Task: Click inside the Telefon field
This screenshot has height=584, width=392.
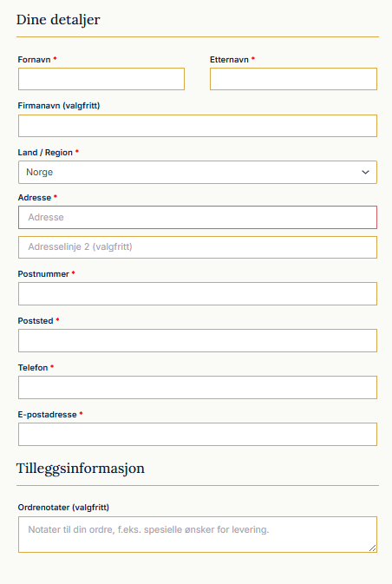Action: click(198, 388)
